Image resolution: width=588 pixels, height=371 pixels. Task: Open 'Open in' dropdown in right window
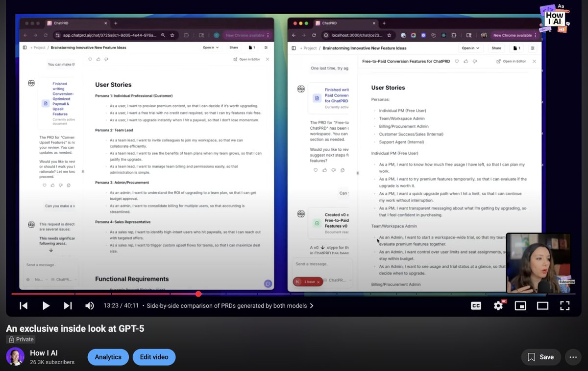(x=470, y=48)
